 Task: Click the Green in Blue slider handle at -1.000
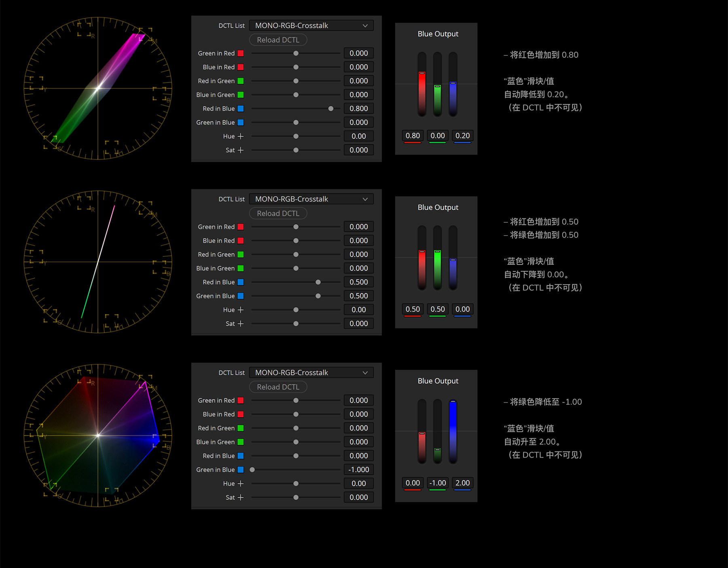[252, 470]
